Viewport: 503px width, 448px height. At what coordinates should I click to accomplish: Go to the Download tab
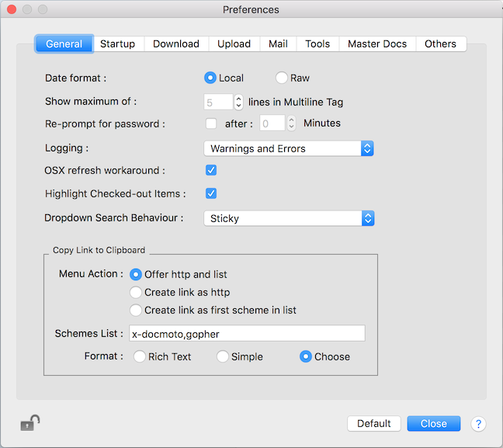[175, 43]
